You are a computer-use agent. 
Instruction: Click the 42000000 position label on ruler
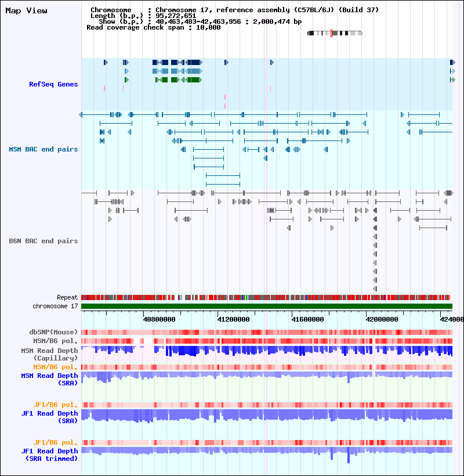[382, 319]
